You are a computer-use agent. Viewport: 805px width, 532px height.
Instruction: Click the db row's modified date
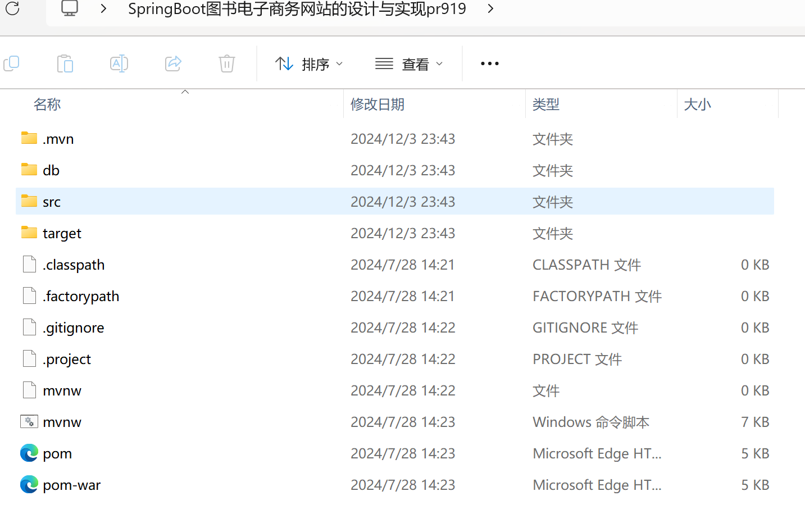[x=403, y=170]
